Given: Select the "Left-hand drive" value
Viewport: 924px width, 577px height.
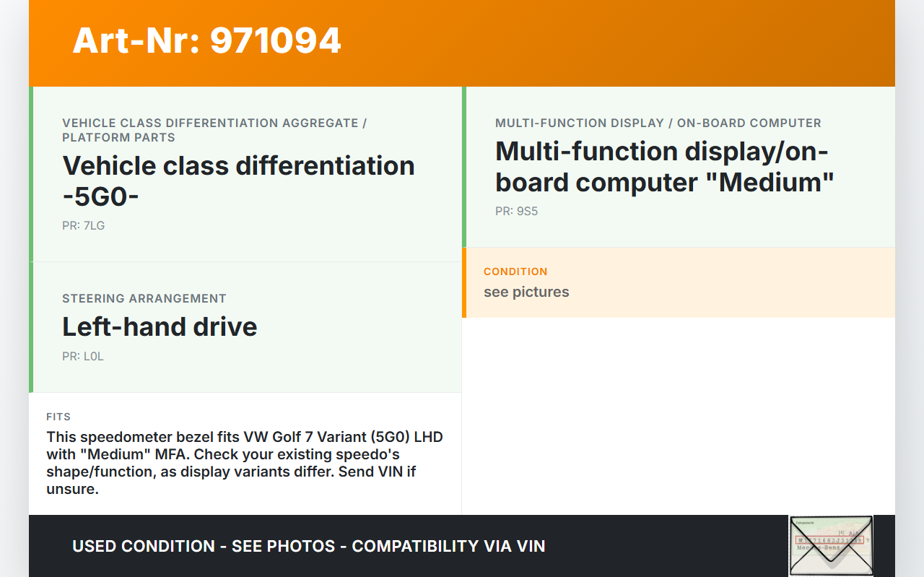Looking at the screenshot, I should (x=160, y=326).
